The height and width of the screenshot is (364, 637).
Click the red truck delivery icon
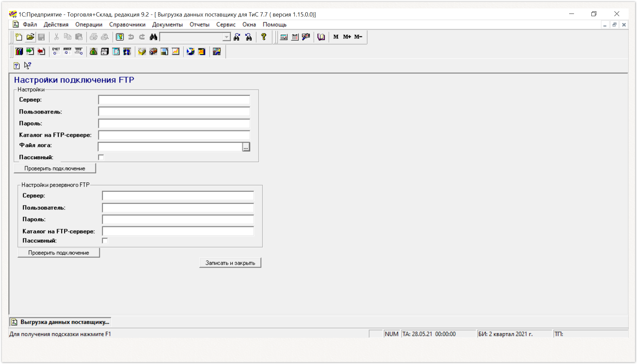tap(153, 51)
